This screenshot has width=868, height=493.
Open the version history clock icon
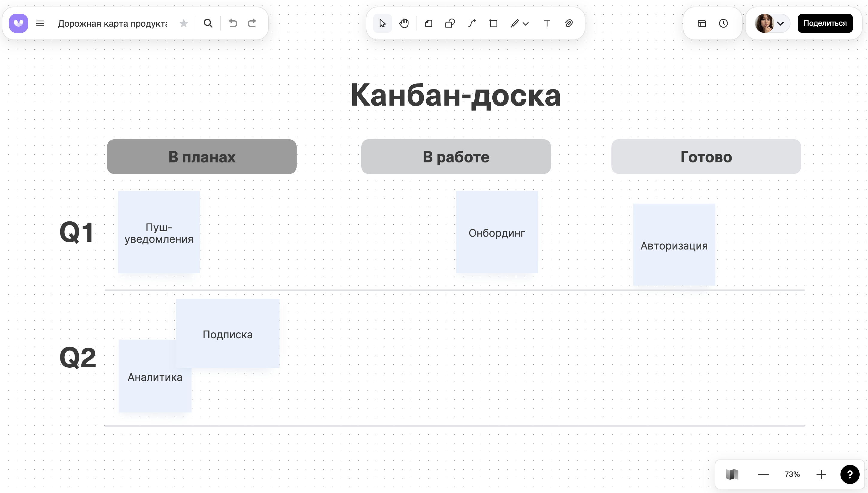pos(723,23)
